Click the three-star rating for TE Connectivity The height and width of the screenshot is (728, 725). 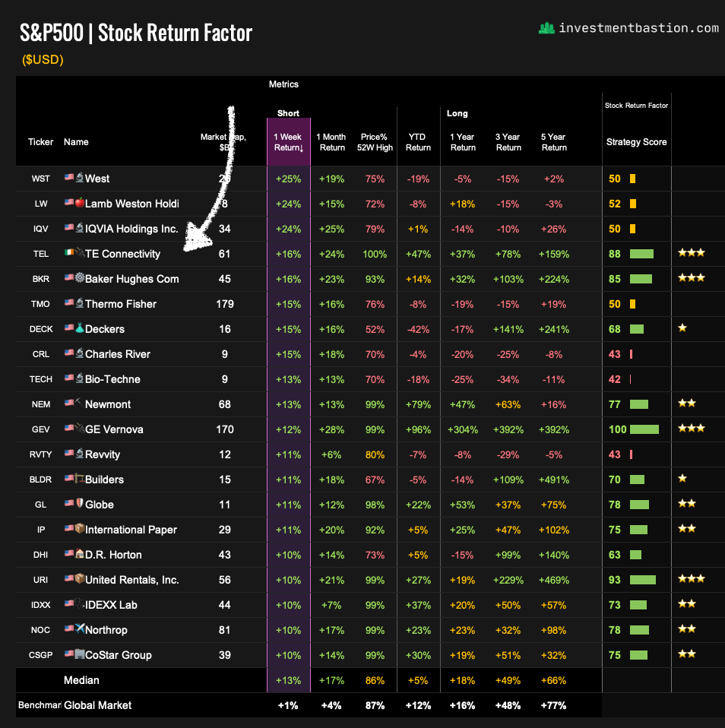coord(691,253)
